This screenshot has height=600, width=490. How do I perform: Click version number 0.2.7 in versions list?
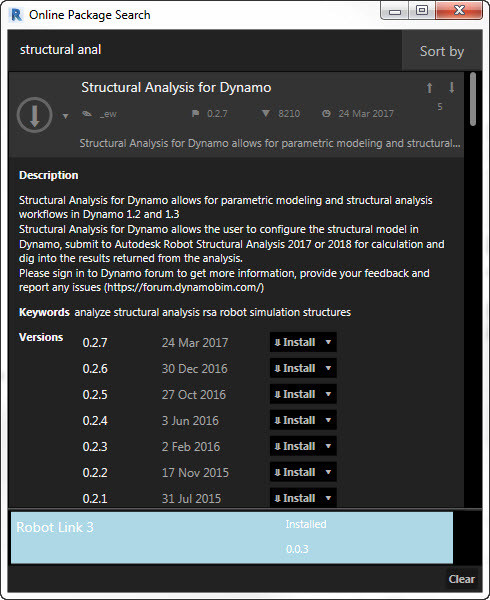click(95, 342)
